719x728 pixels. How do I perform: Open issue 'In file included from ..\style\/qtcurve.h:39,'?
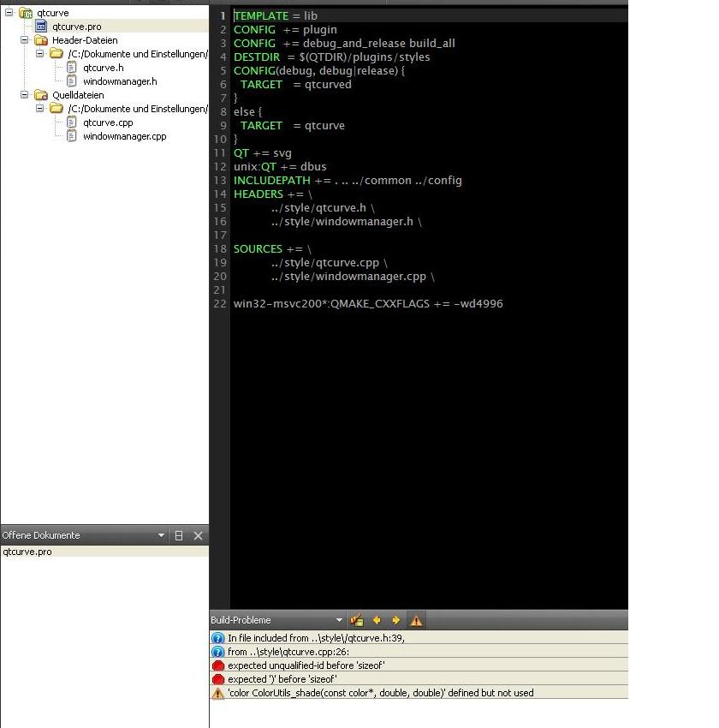(x=419, y=638)
